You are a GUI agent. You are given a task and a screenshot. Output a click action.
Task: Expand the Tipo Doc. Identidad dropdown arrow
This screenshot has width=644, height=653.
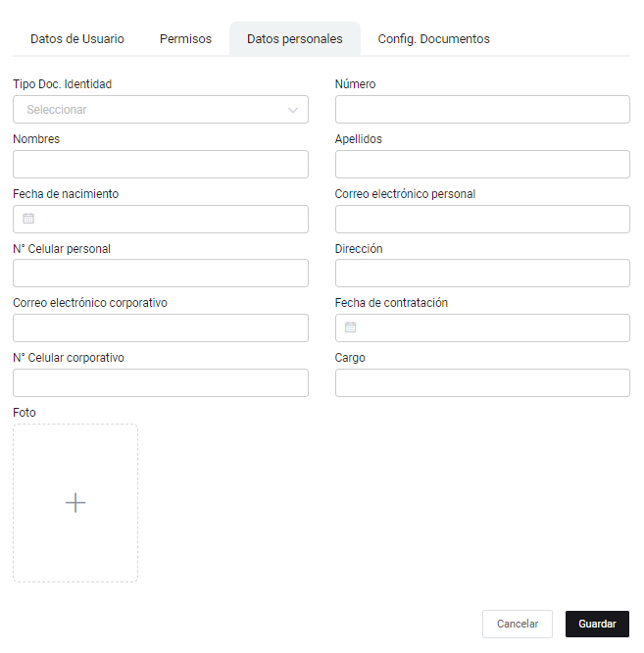(x=293, y=110)
